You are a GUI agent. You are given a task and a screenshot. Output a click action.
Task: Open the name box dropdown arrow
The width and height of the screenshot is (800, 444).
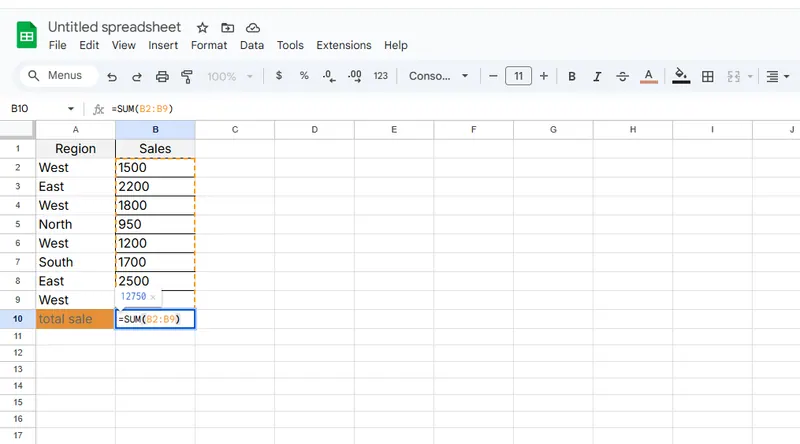pos(70,109)
